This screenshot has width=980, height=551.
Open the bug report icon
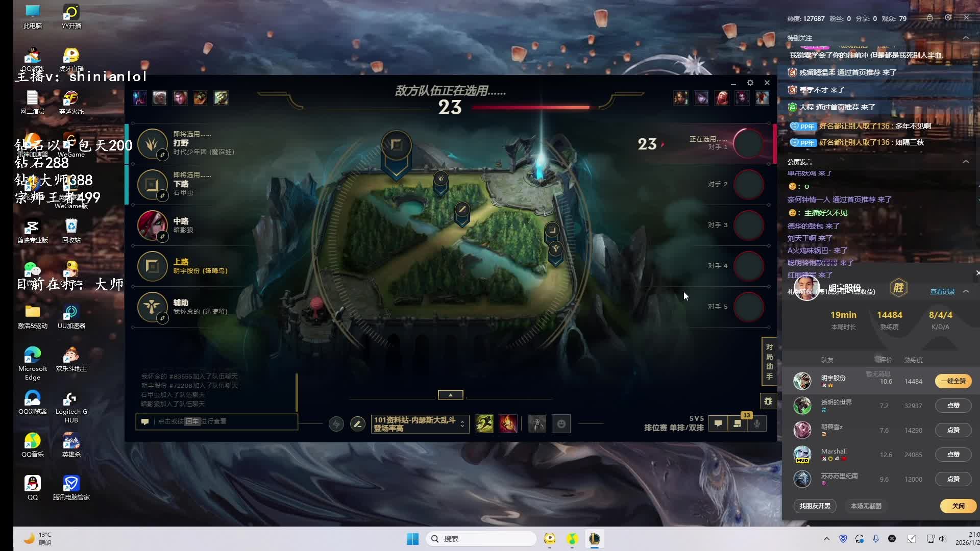[768, 402]
